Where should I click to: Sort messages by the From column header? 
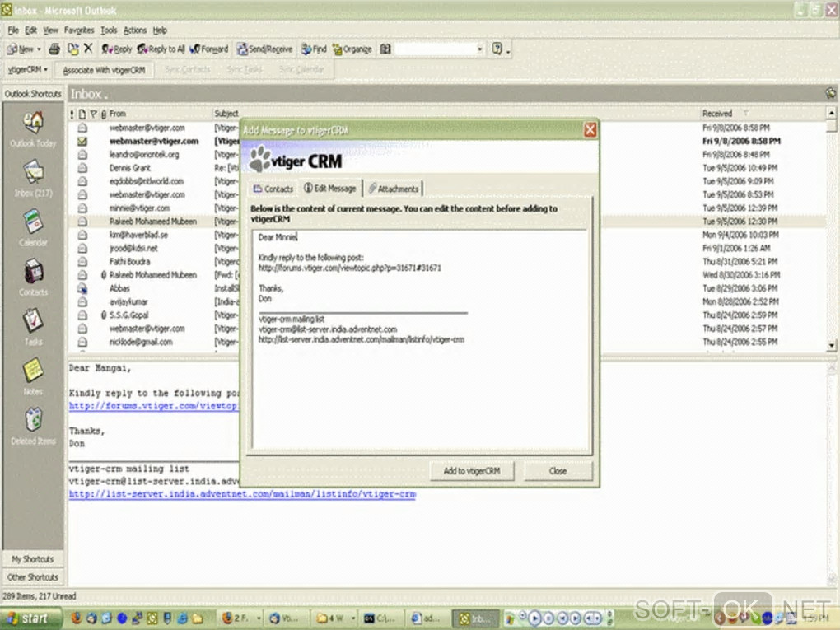coord(161,114)
